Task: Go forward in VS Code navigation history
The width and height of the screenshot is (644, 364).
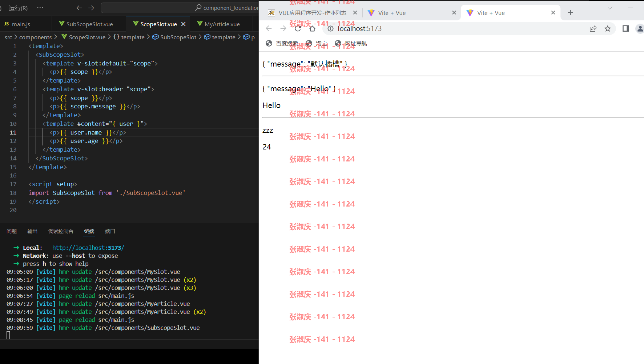Action: (x=91, y=8)
